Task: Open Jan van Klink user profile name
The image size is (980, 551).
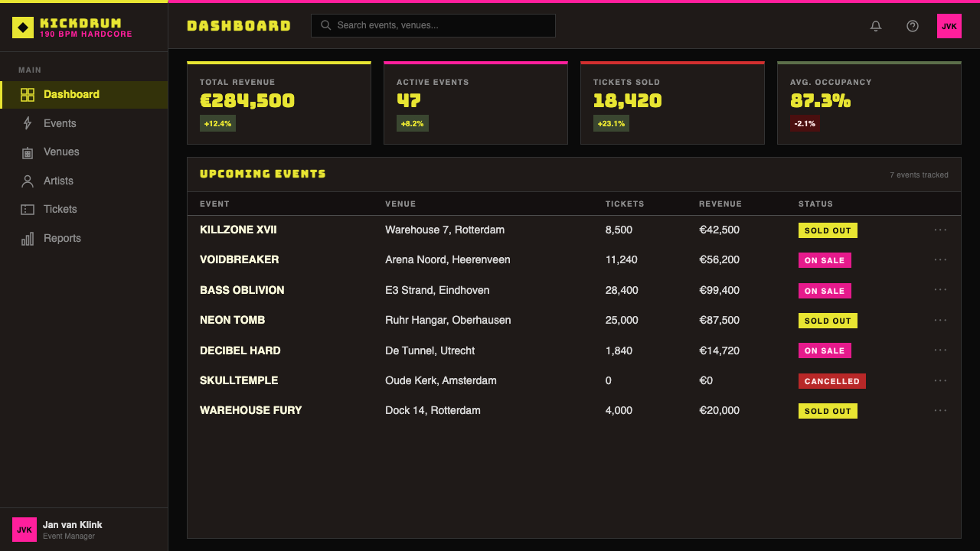Action: coord(73,525)
